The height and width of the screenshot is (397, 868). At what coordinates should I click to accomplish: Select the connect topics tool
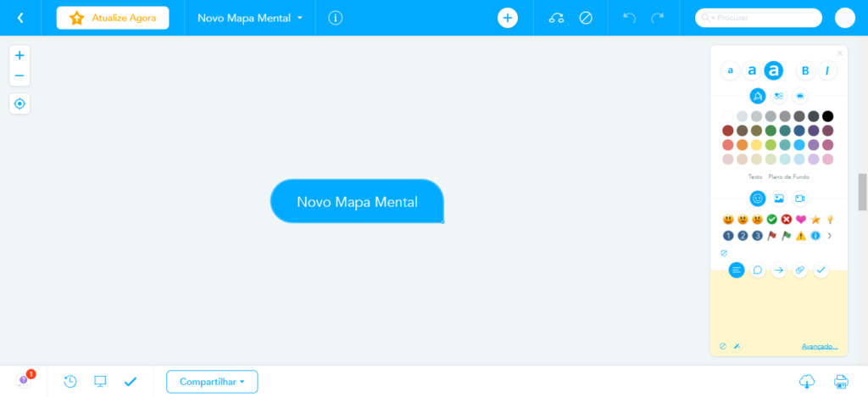pos(556,18)
